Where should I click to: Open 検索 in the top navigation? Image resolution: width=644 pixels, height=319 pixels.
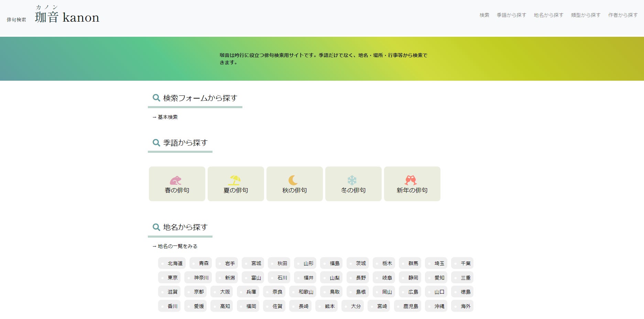[484, 15]
